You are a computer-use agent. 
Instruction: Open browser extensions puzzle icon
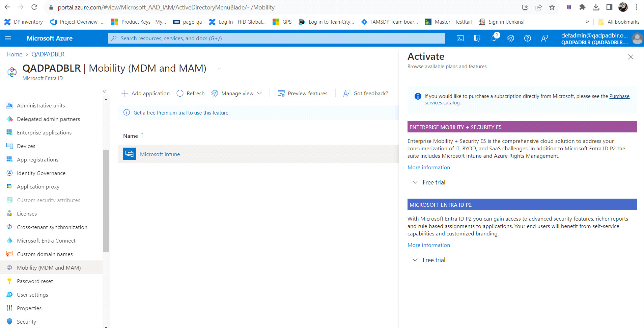tap(582, 7)
